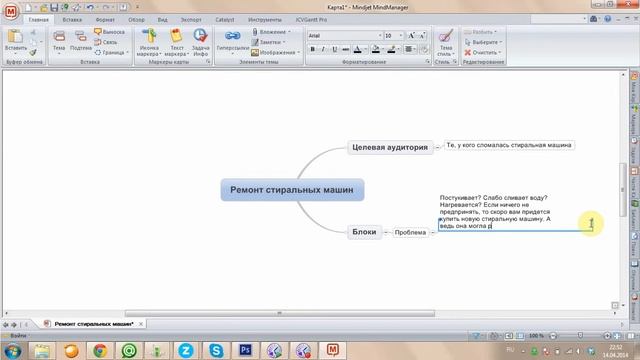Open the Форматирование dialog launcher
The height and width of the screenshot is (360, 640).
(428, 62)
